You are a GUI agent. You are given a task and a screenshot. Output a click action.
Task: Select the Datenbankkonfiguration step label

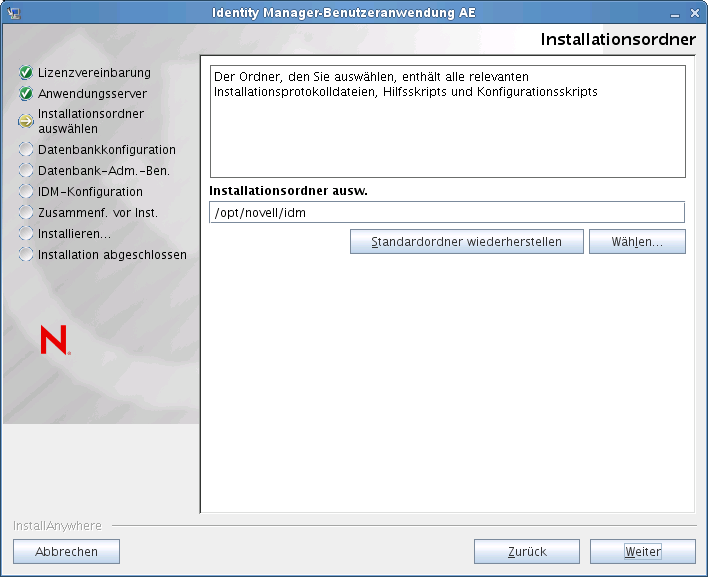click(x=107, y=149)
